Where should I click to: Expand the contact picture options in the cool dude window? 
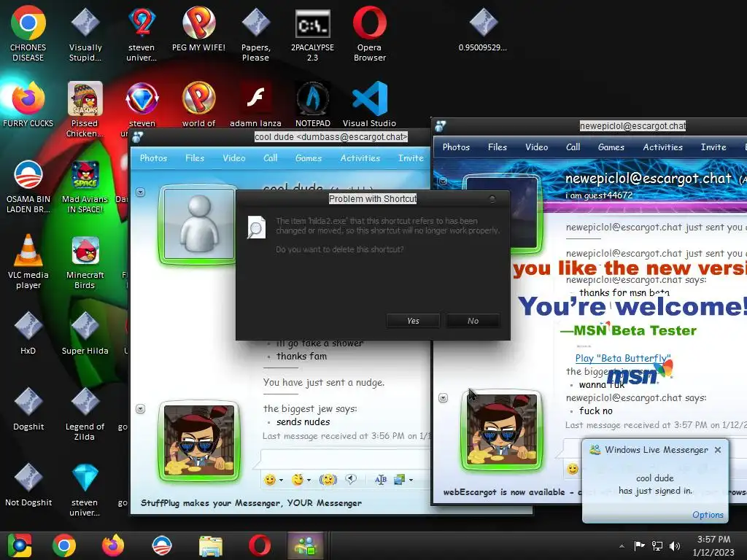click(141, 192)
